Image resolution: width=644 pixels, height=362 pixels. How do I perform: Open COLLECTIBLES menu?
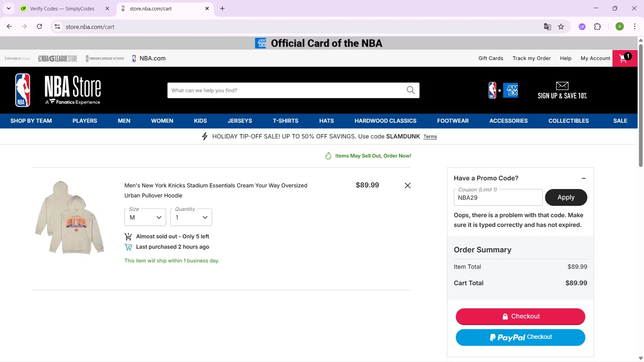568,121
